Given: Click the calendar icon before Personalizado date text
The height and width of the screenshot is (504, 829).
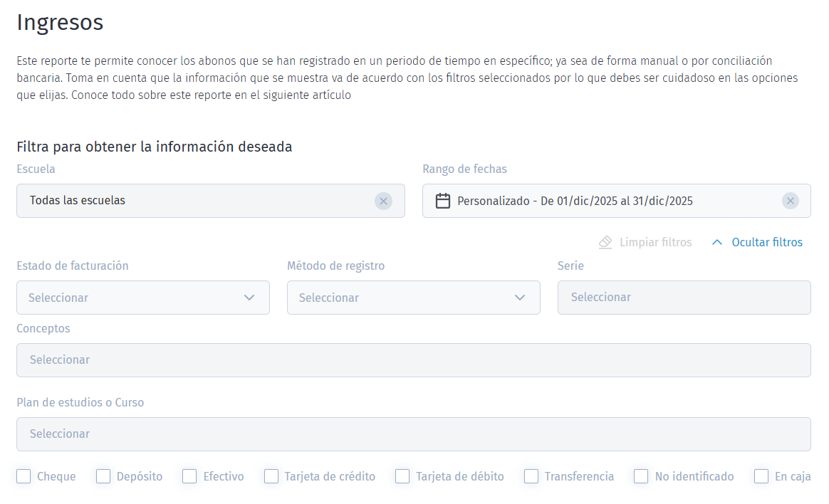Looking at the screenshot, I should tap(442, 201).
